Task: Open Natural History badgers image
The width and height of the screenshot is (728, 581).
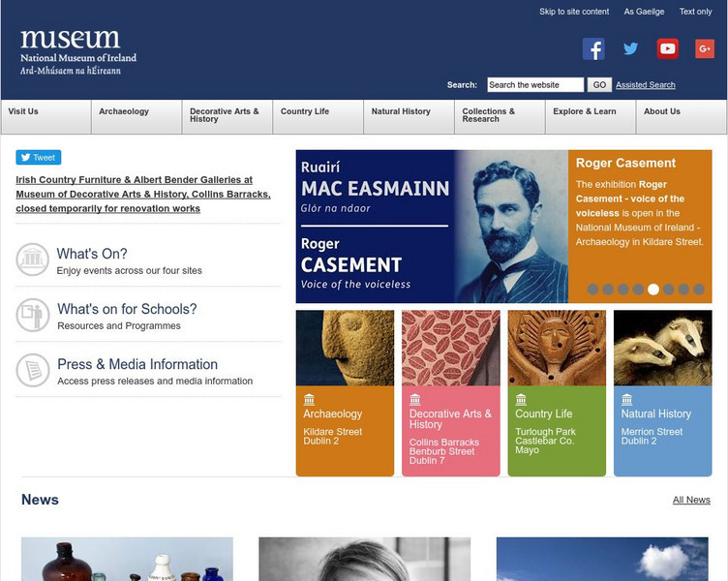Action: point(662,348)
